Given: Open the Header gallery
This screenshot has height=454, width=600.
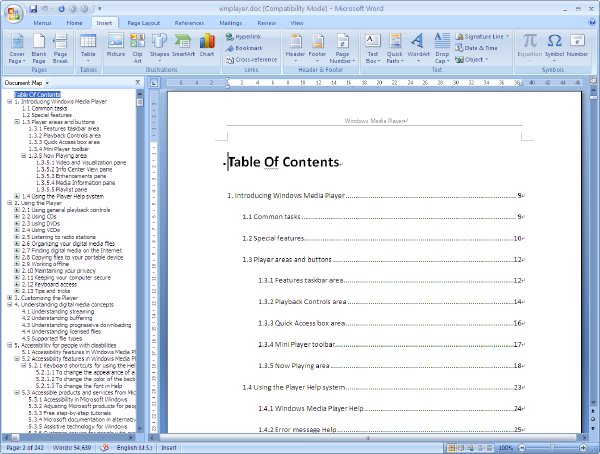Looking at the screenshot, I should pos(295,49).
